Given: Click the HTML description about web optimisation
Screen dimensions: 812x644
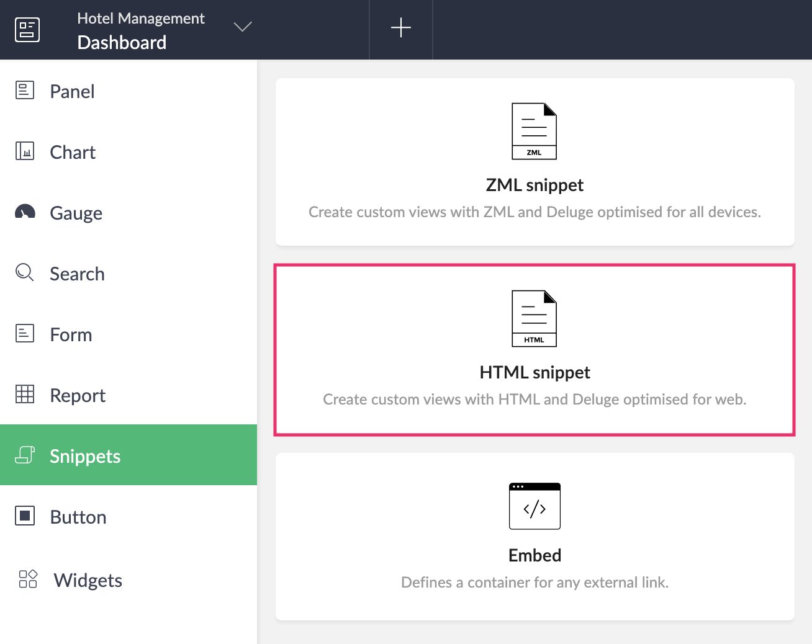Looking at the screenshot, I should coord(535,400).
